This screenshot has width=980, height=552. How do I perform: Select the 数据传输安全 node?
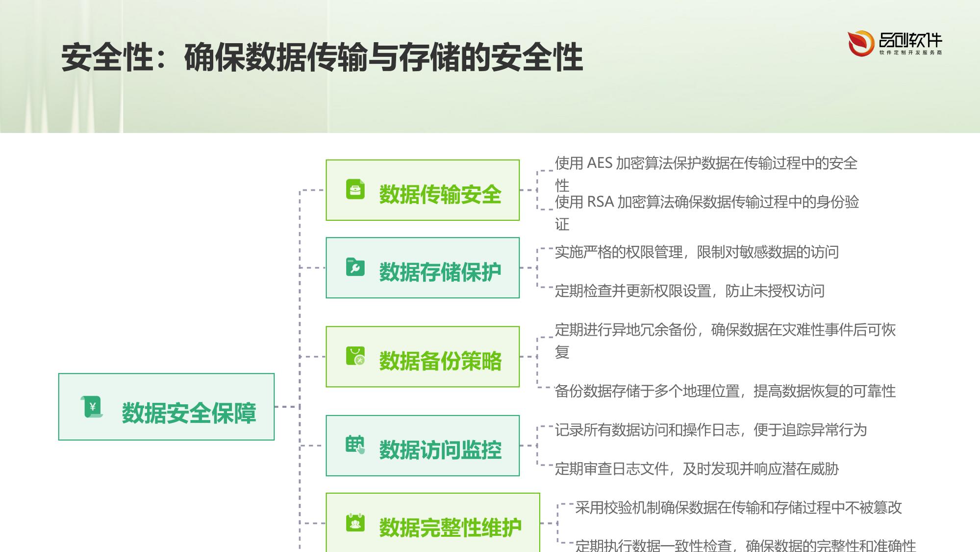coord(423,190)
